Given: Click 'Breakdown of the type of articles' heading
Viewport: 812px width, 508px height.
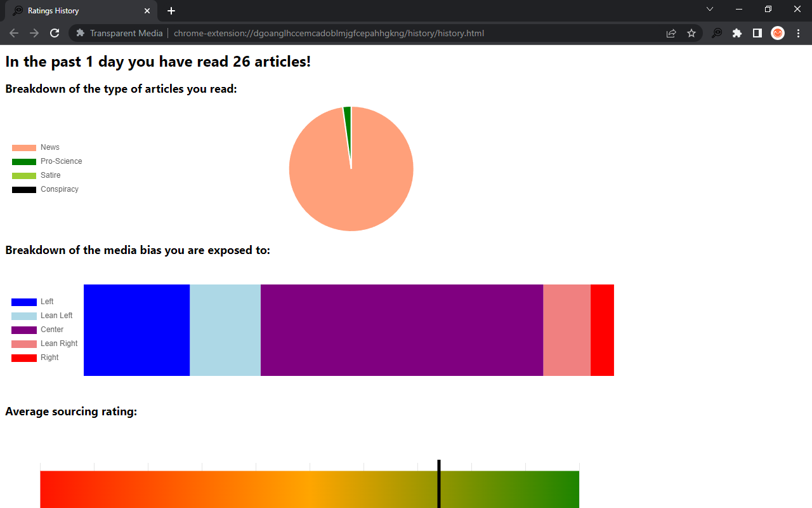Looking at the screenshot, I should click(121, 89).
